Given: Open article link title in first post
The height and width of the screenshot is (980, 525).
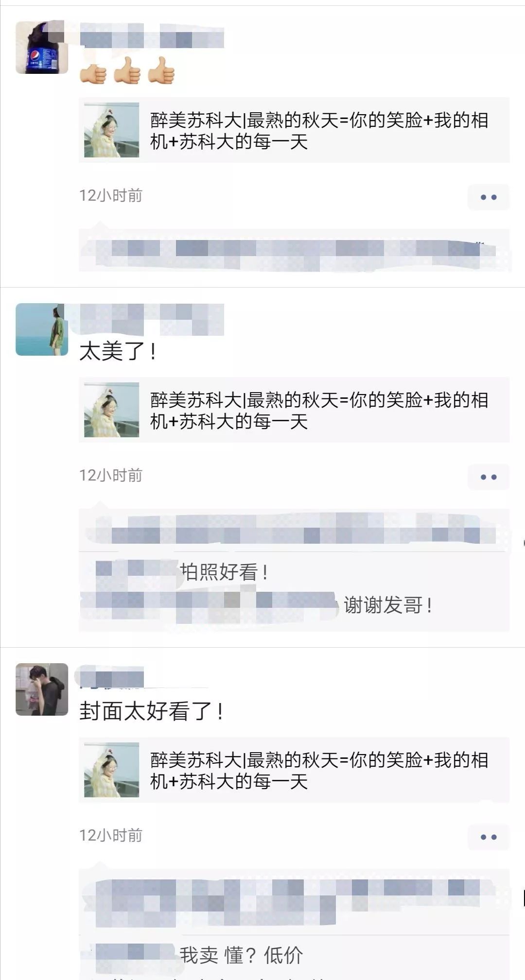Looking at the screenshot, I should click(319, 131).
